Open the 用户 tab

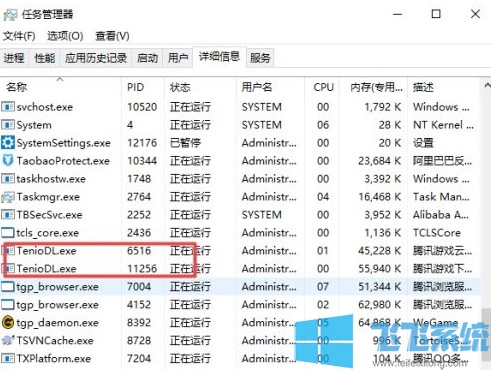pyautogui.click(x=178, y=58)
